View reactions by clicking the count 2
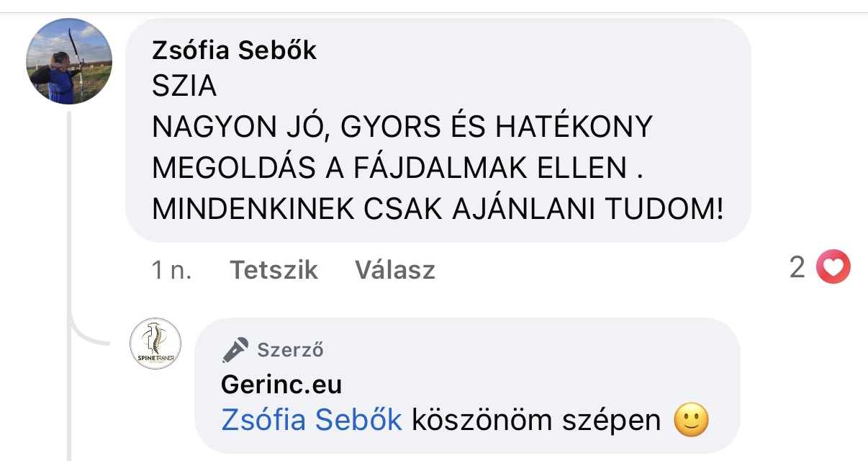 click(797, 269)
